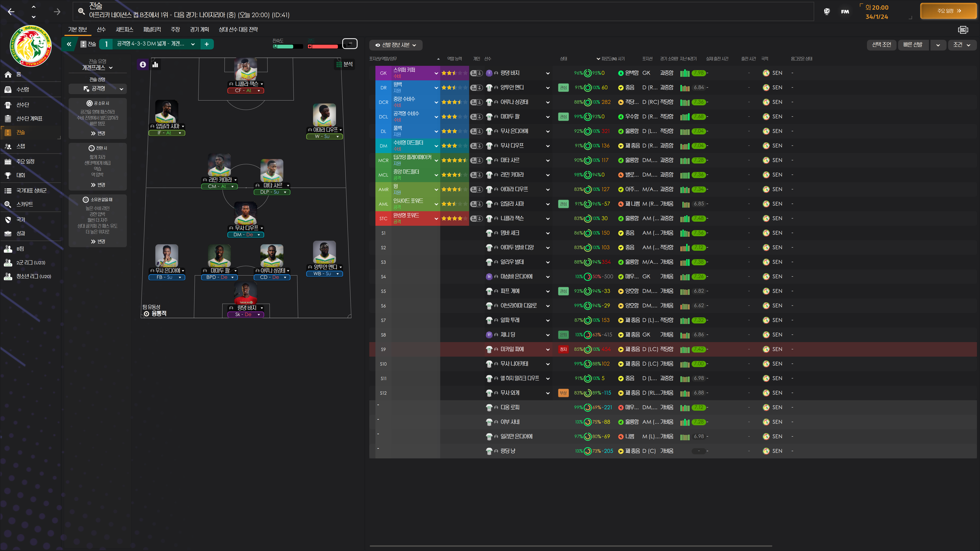Click the FM logo icon in top bar

(x=845, y=11)
